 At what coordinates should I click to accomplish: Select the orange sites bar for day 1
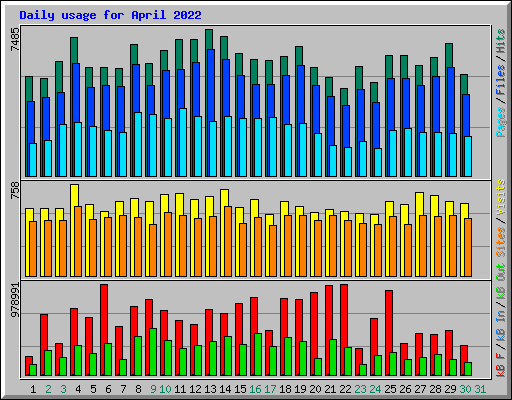(33, 249)
